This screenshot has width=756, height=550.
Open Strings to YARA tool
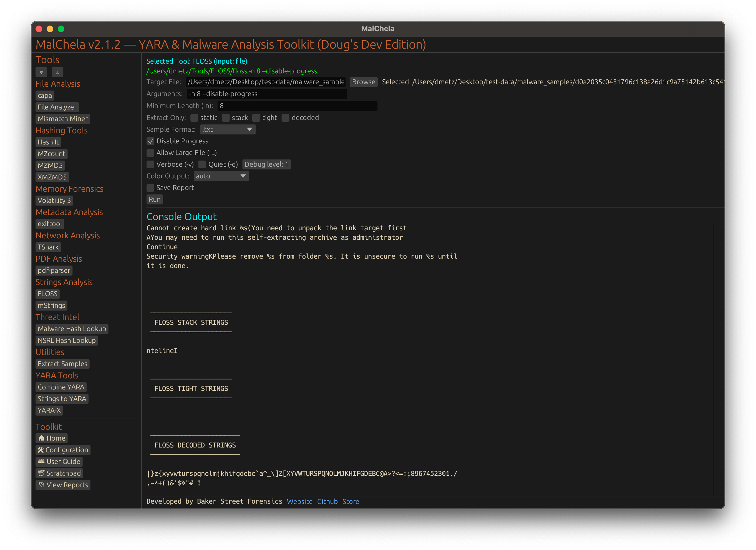click(x=62, y=399)
